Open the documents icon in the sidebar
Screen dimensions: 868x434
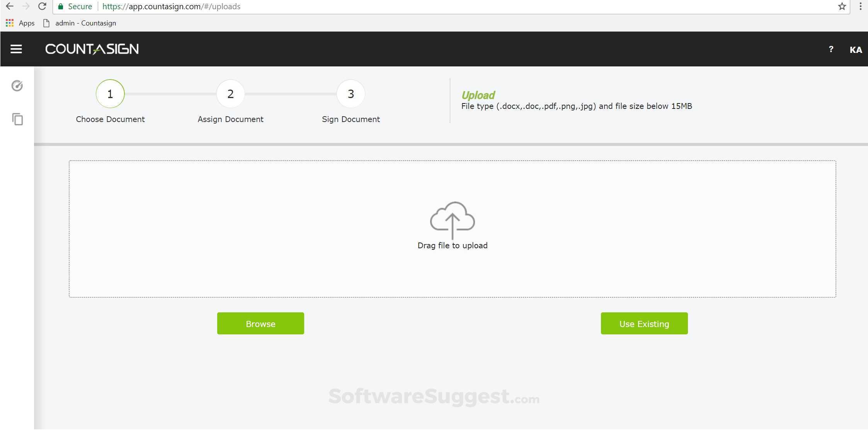tap(17, 120)
